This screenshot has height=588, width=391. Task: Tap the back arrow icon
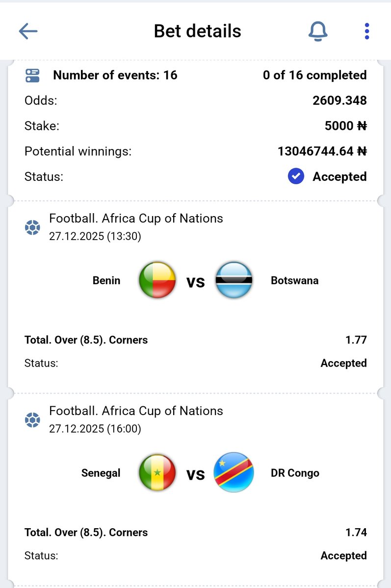click(x=28, y=31)
